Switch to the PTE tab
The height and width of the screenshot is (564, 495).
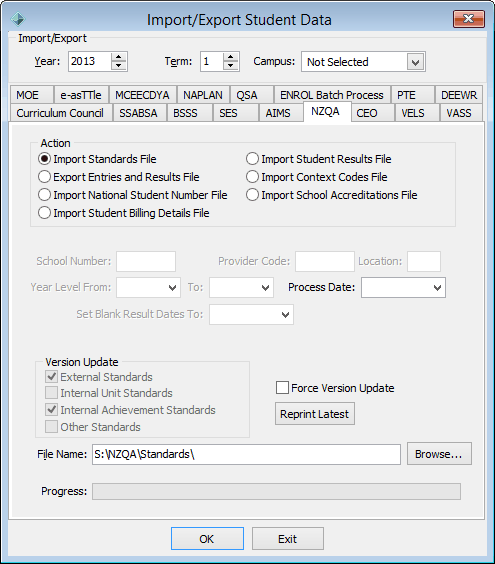pos(412,95)
